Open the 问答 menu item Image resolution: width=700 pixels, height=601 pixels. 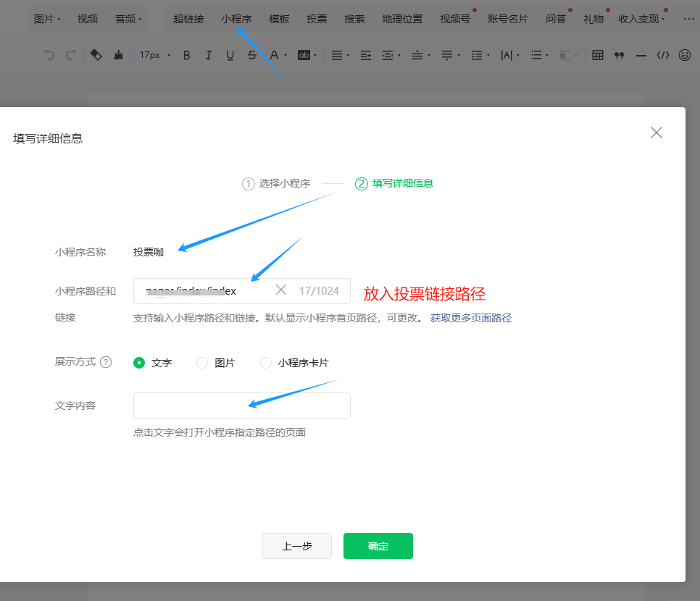pyautogui.click(x=555, y=19)
